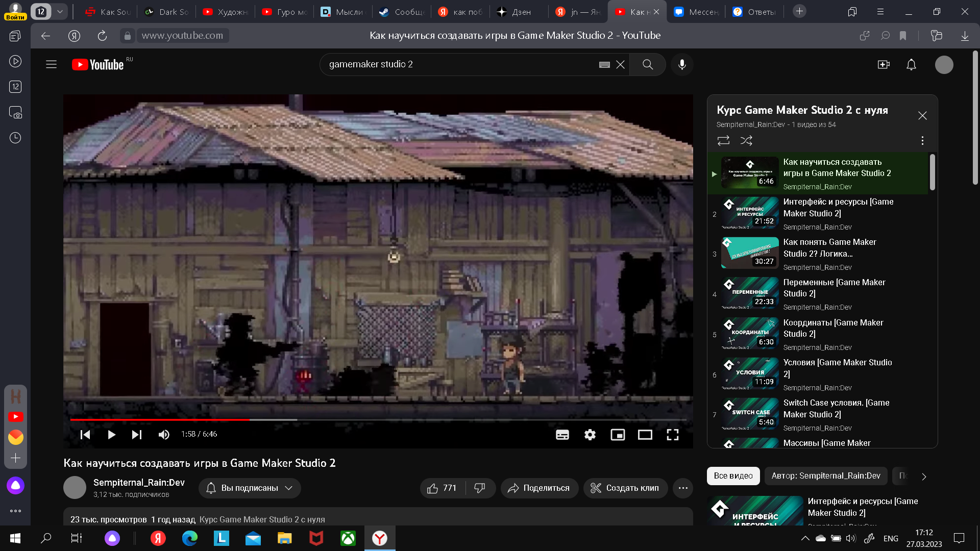Image resolution: width=980 pixels, height=551 pixels.
Task: Open playlist item Условия [Game Maker Studio 2]
Action: tap(817, 374)
